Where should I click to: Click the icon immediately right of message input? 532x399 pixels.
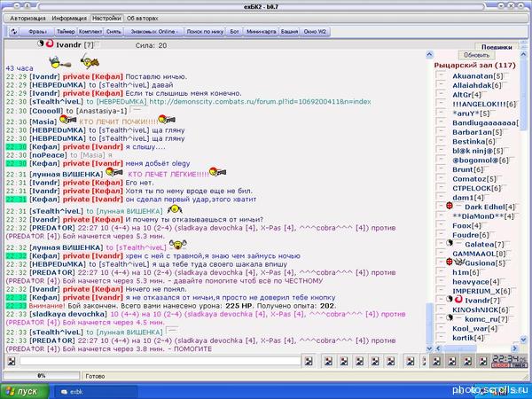pos(309,362)
